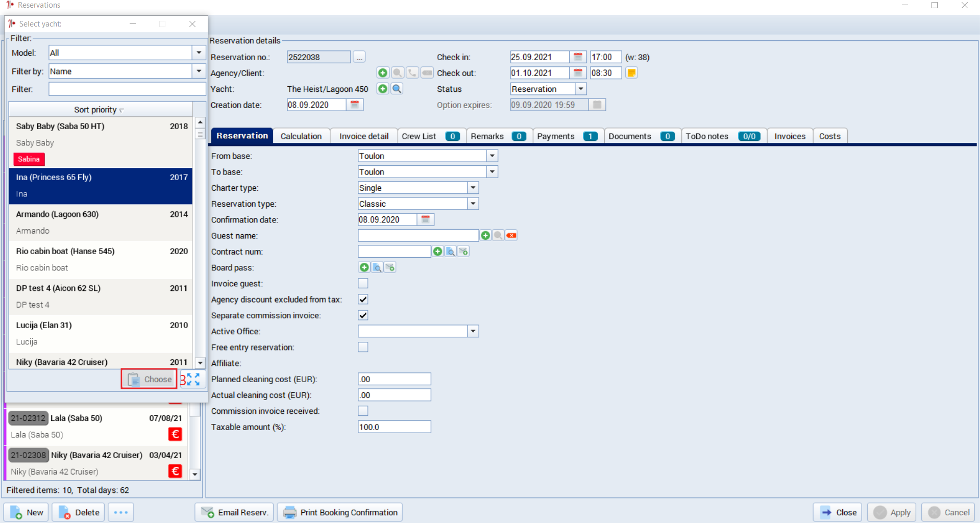Open the Charter type dropdown

473,188
